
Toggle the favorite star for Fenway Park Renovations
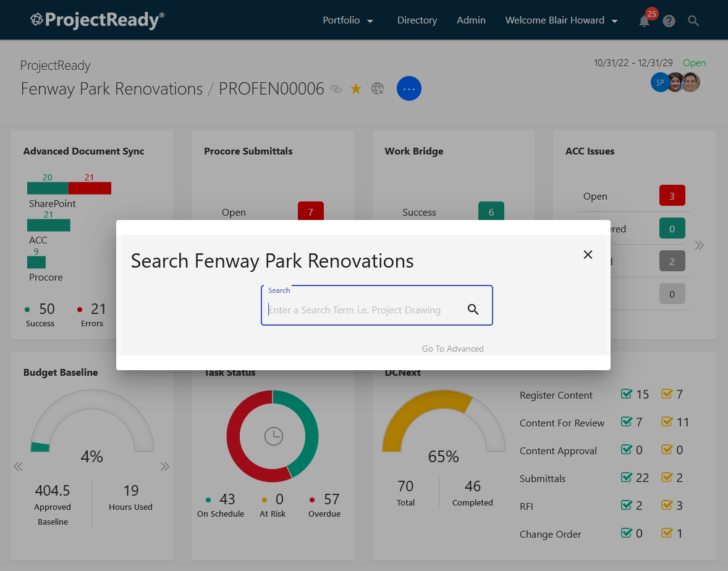[x=356, y=88]
